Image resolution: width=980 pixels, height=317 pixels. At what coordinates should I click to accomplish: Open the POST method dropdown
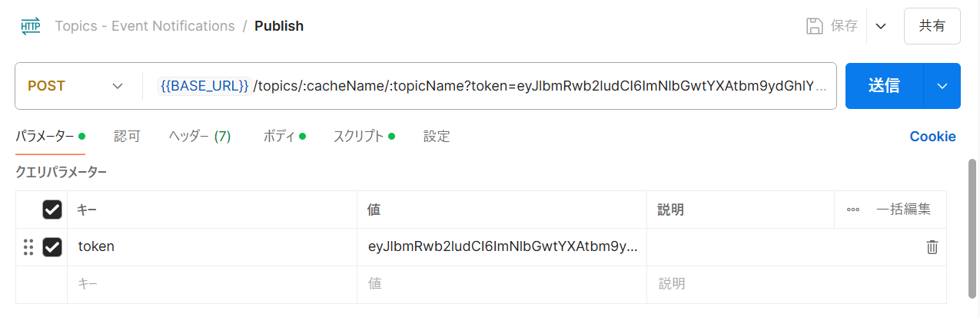(x=75, y=86)
